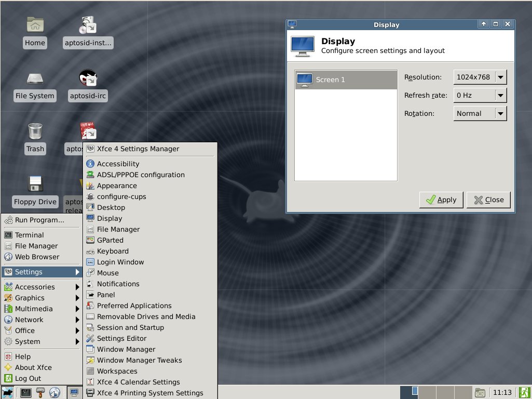Open Preferred Applications
Viewport: 532px width, 399px height.
tap(150, 305)
